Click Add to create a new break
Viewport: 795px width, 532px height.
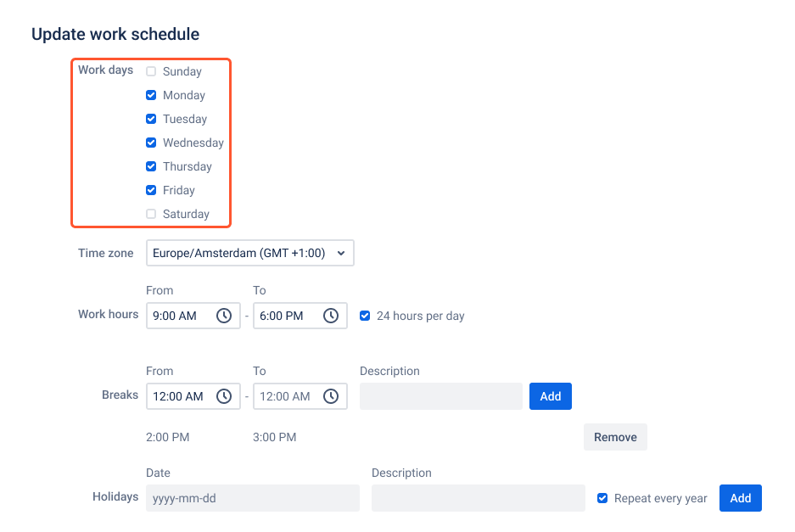pos(550,395)
